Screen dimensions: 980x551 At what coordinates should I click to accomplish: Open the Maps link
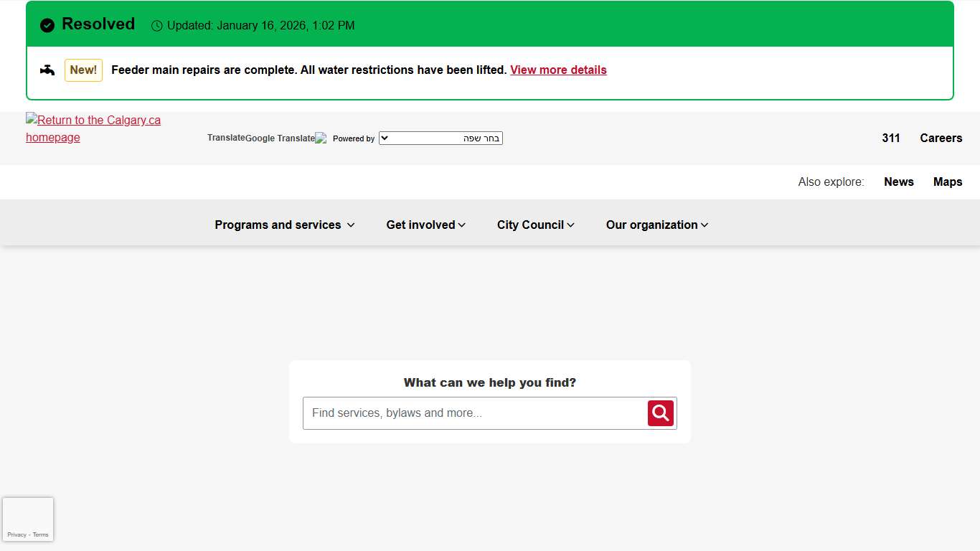coord(947,182)
